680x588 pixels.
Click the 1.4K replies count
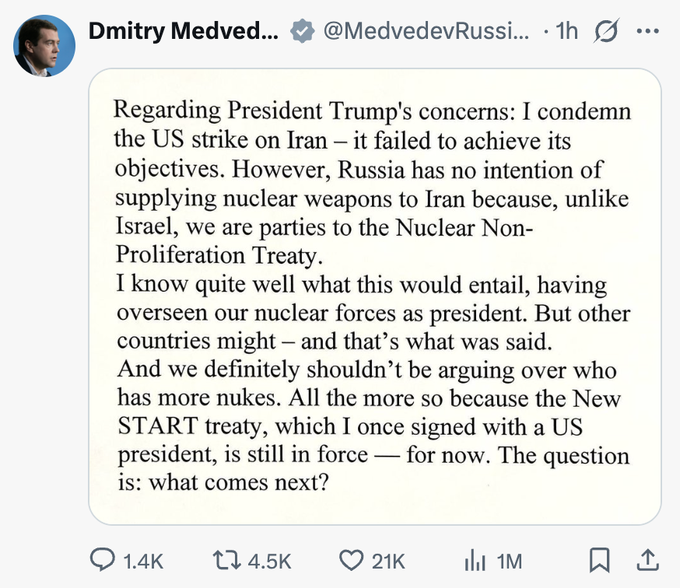click(143, 562)
